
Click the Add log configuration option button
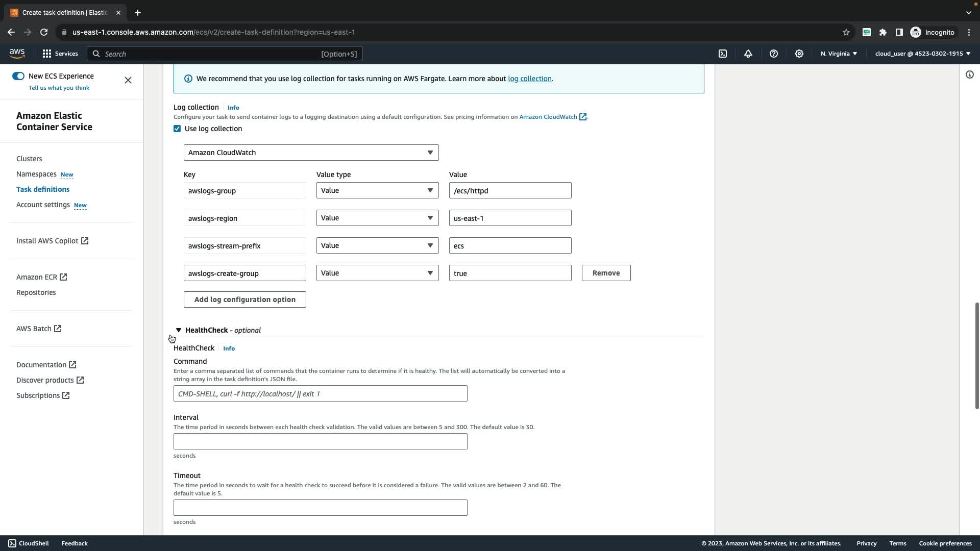[x=244, y=299]
